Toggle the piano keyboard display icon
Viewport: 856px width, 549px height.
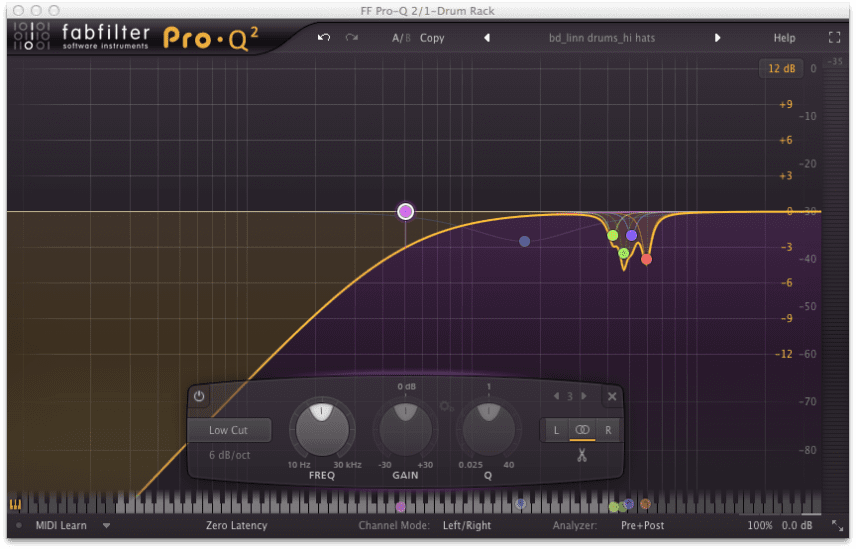(15, 505)
